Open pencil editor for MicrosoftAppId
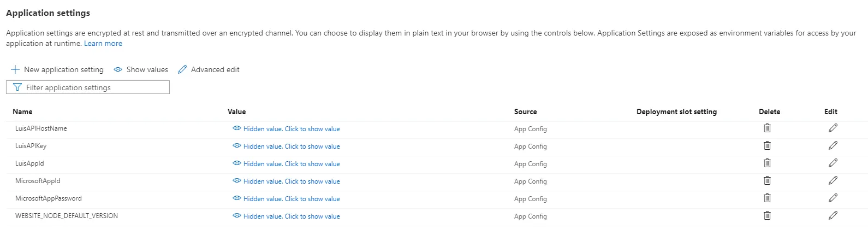 tap(833, 181)
